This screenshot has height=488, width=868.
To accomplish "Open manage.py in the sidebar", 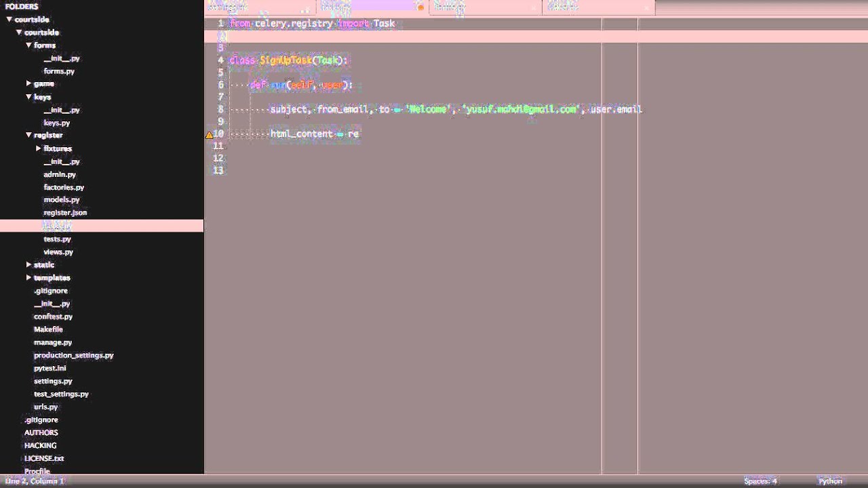I will tap(53, 342).
